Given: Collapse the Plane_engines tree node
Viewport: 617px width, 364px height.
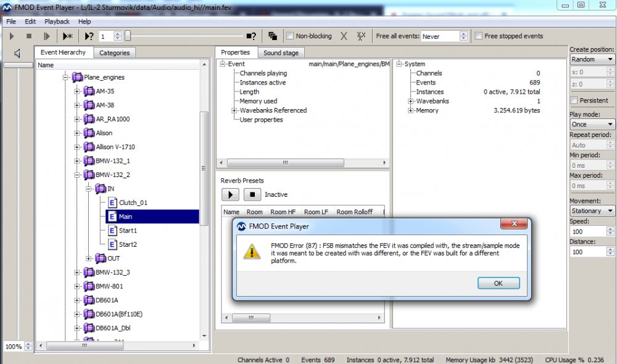Looking at the screenshot, I should [65, 77].
